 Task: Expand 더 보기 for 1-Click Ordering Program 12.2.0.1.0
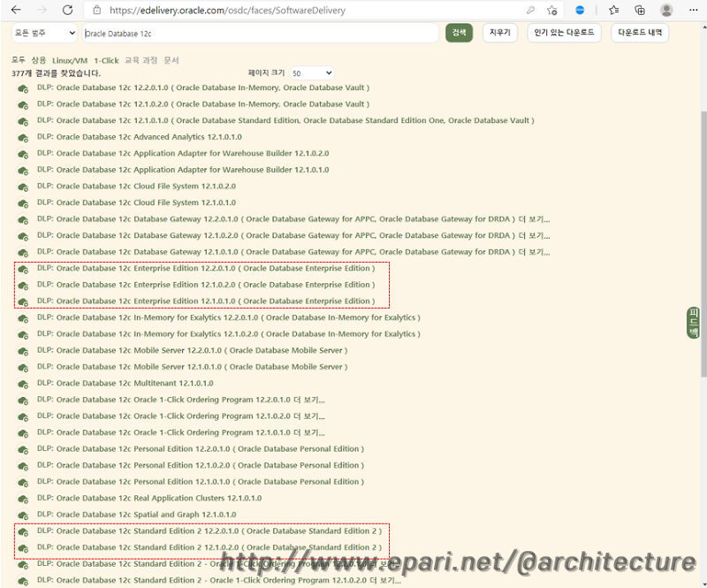point(308,400)
